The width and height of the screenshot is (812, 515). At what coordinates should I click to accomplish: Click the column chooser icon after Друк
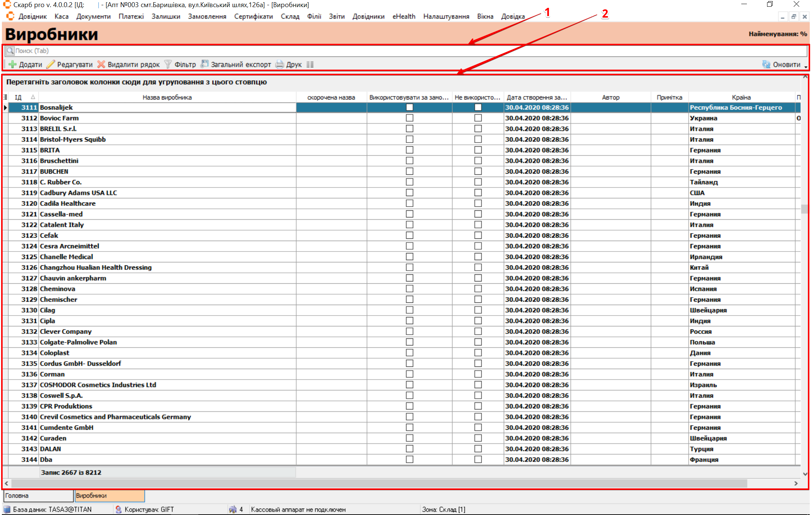click(x=310, y=64)
